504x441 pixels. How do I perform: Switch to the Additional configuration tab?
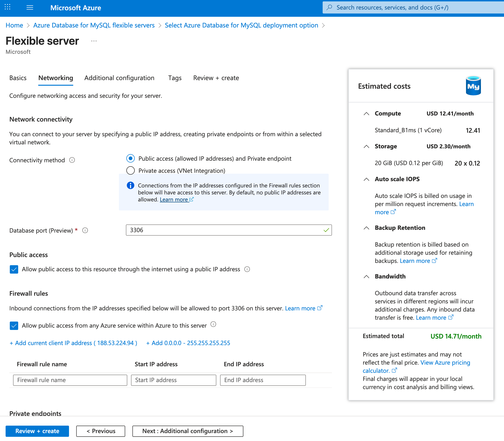(x=119, y=78)
